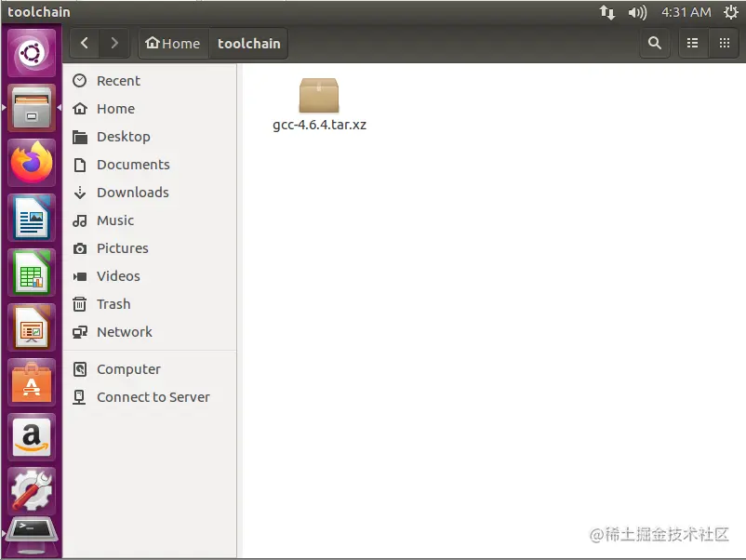
Task: Open the Amazon launcher in the dock
Action: [32, 437]
